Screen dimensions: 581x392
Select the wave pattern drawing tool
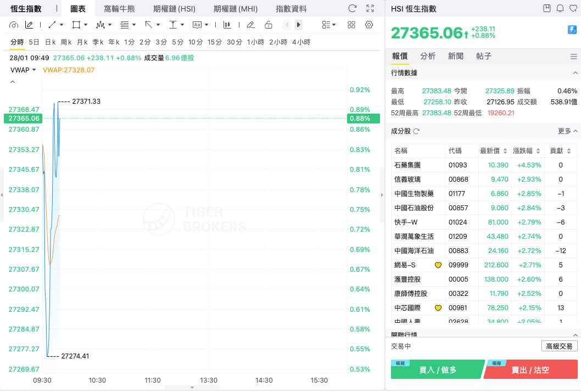coord(100,25)
